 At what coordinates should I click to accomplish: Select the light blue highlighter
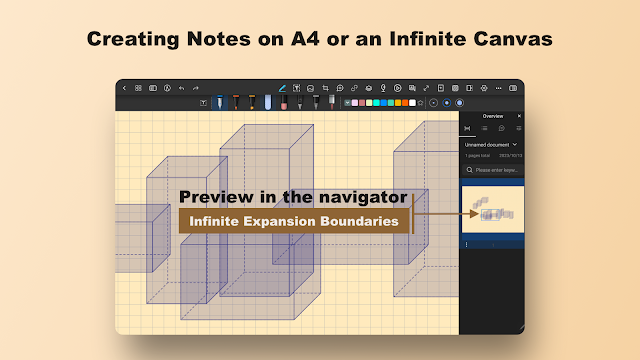point(268,102)
